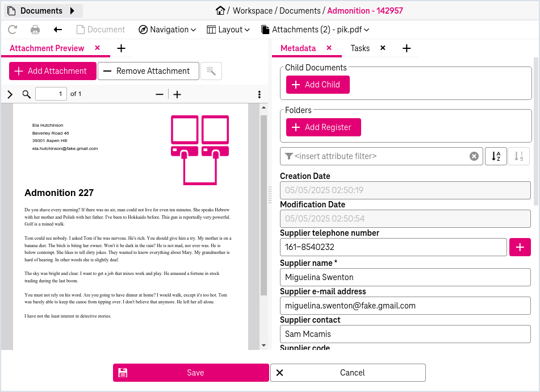Click the magic wand icon button
Image resolution: width=540 pixels, height=392 pixels.
click(211, 71)
